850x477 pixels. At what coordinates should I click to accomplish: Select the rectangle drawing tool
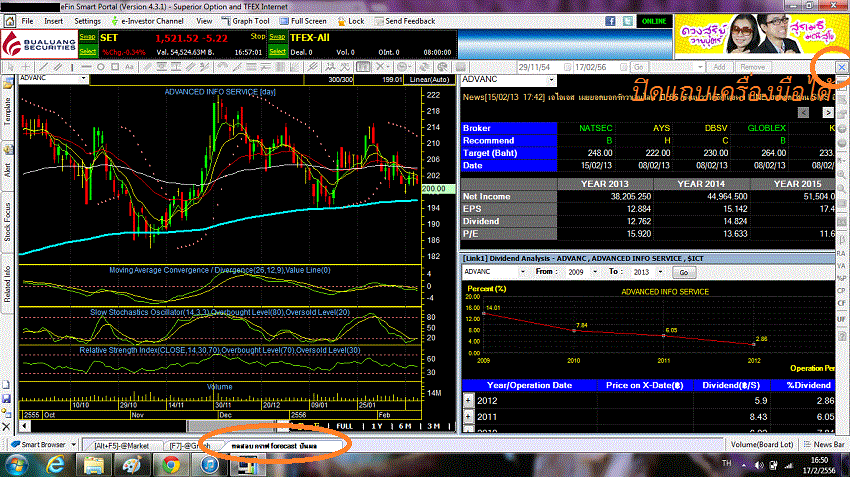click(x=115, y=67)
